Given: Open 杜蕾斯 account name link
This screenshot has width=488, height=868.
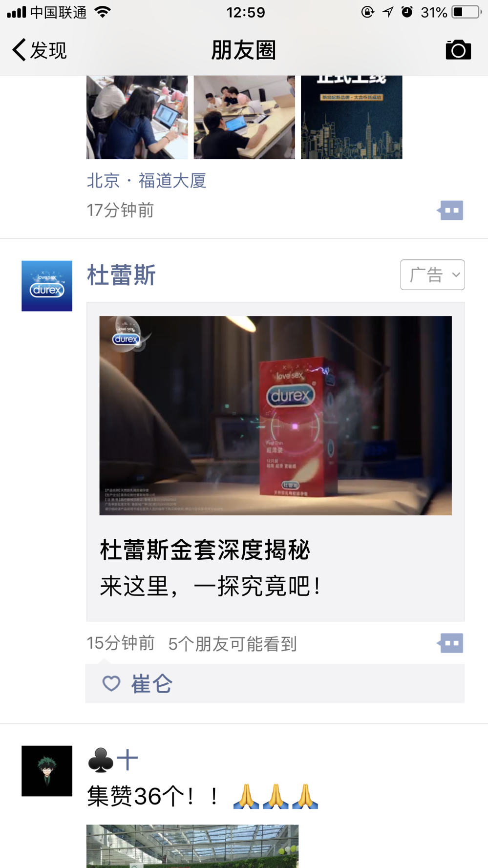Looking at the screenshot, I should point(121,275).
